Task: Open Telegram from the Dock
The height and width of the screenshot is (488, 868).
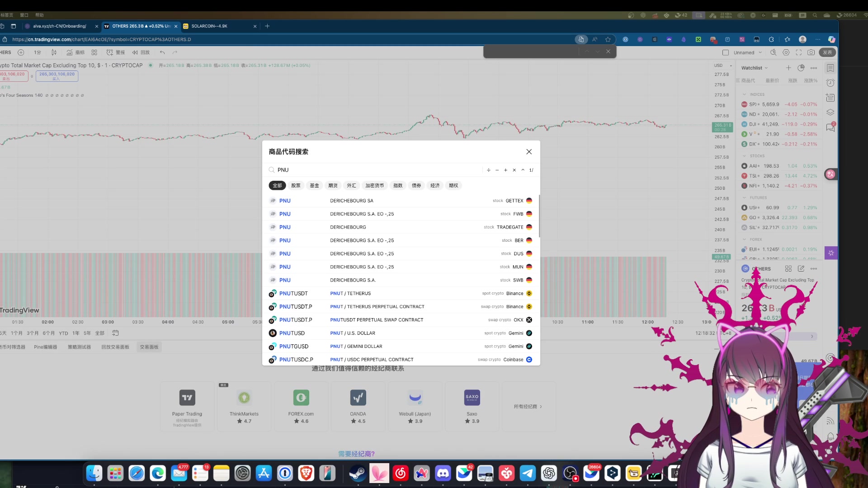Action: pyautogui.click(x=528, y=473)
